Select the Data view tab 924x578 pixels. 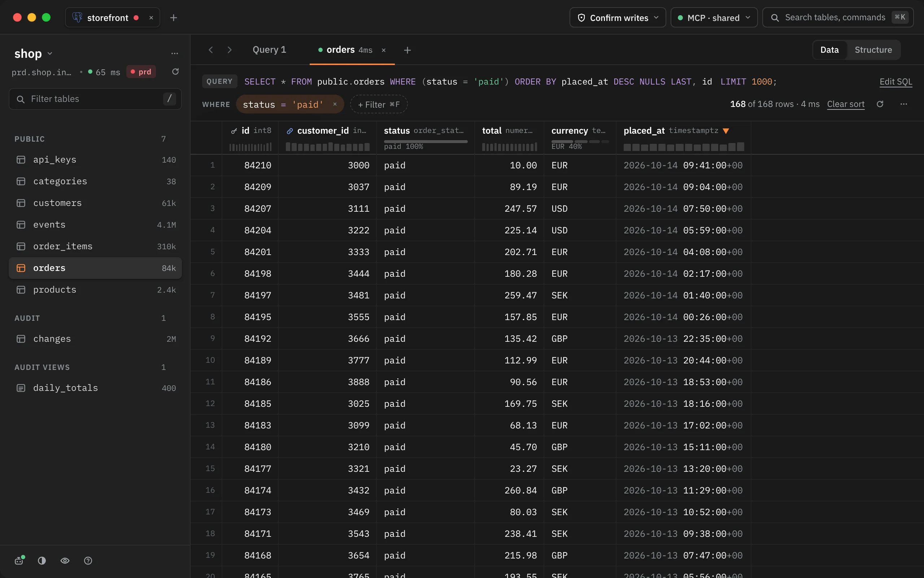pyautogui.click(x=829, y=50)
